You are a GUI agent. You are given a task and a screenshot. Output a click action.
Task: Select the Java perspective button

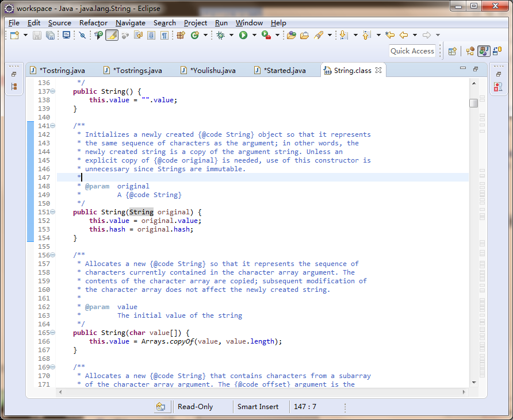[484, 51]
